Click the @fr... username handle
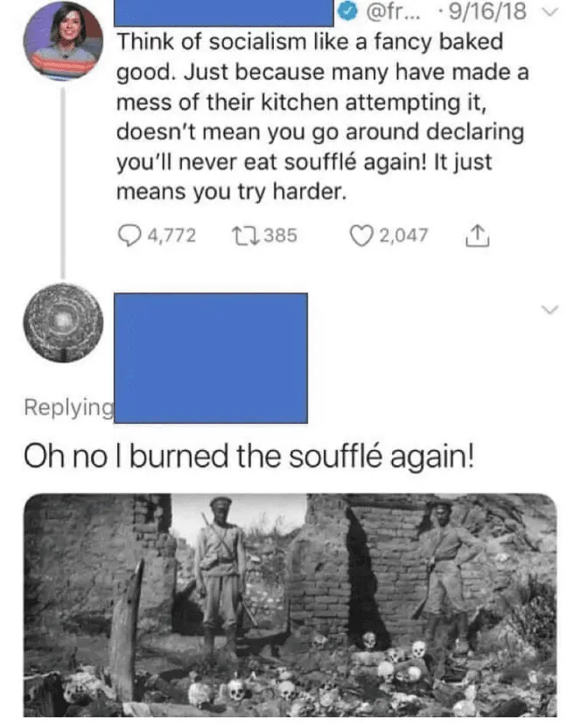 pyautogui.click(x=392, y=12)
